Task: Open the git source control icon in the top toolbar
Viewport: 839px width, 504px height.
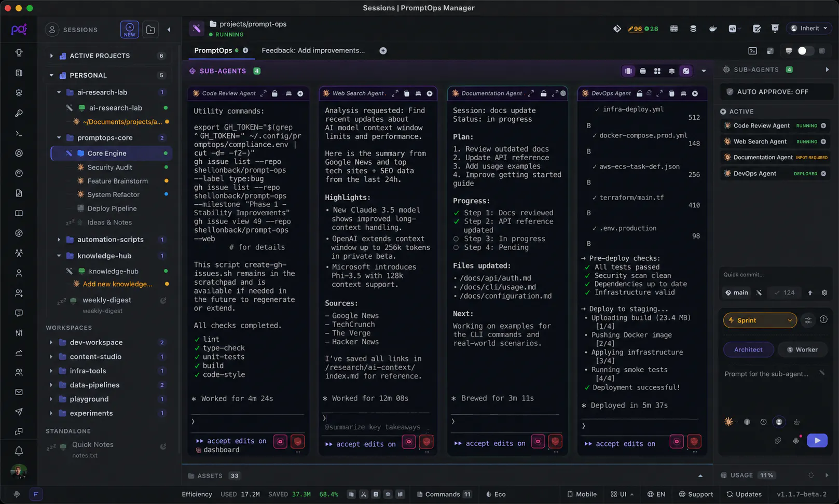Action: pyautogui.click(x=617, y=29)
